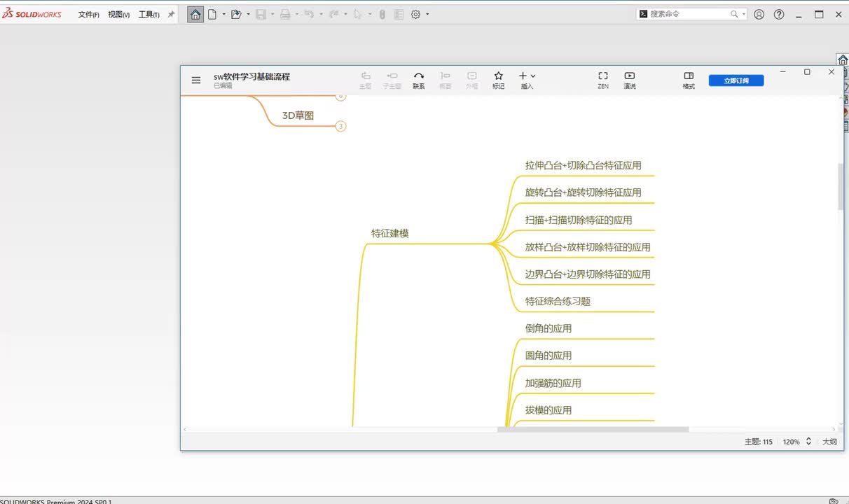Open the 视图(V) menu

click(x=118, y=15)
